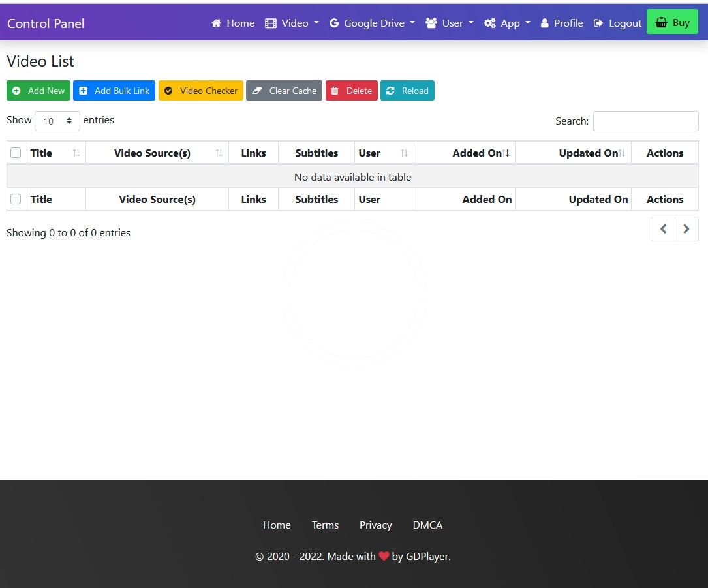Open the DMCA footer link
The width and height of the screenshot is (708, 588).
pyautogui.click(x=427, y=525)
